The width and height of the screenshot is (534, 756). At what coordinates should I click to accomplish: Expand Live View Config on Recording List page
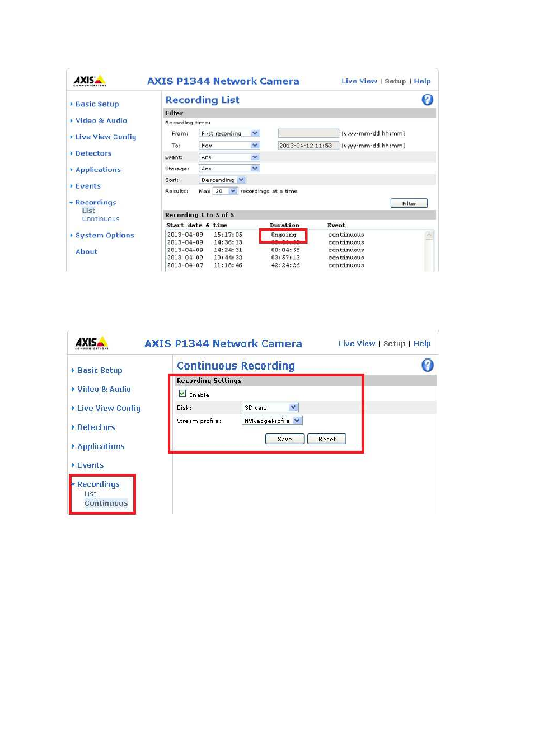click(105, 137)
